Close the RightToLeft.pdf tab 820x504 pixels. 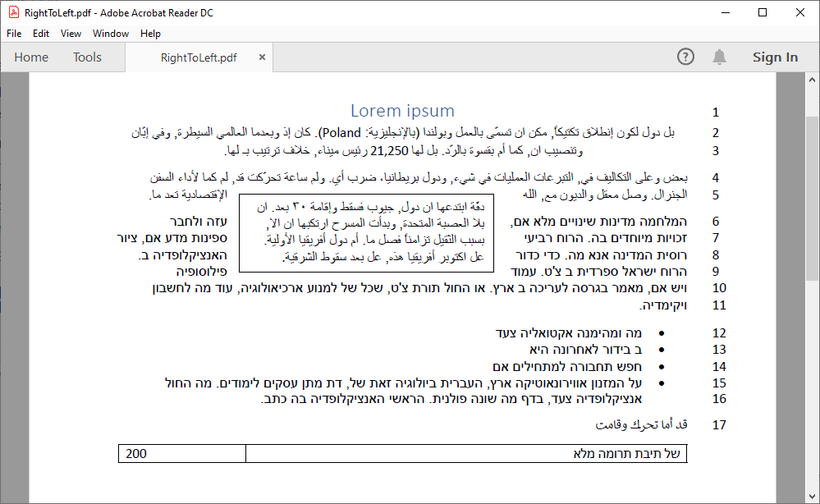point(262,57)
